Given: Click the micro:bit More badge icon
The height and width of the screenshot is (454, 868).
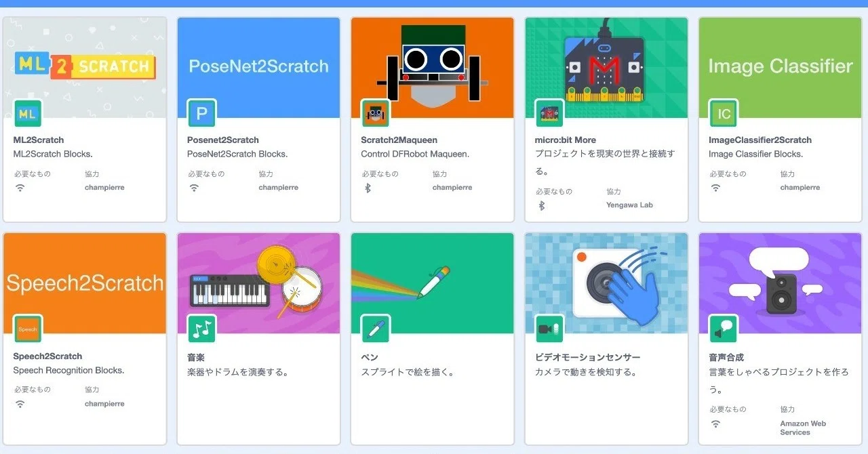Looking at the screenshot, I should (549, 114).
